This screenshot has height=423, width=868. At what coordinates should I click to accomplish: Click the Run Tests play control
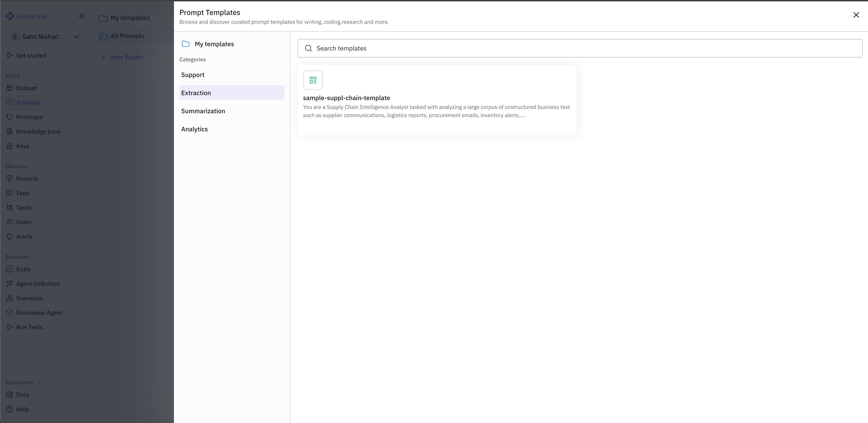[10, 327]
